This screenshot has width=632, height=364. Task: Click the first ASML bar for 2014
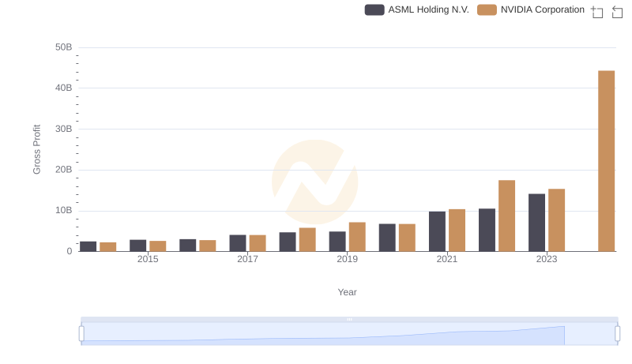point(88,246)
